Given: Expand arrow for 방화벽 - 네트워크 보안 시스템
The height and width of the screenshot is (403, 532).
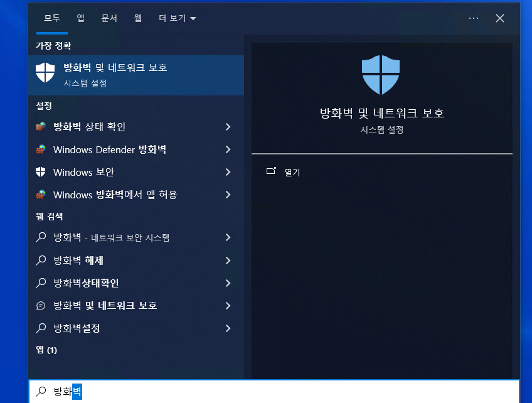Looking at the screenshot, I should [228, 237].
